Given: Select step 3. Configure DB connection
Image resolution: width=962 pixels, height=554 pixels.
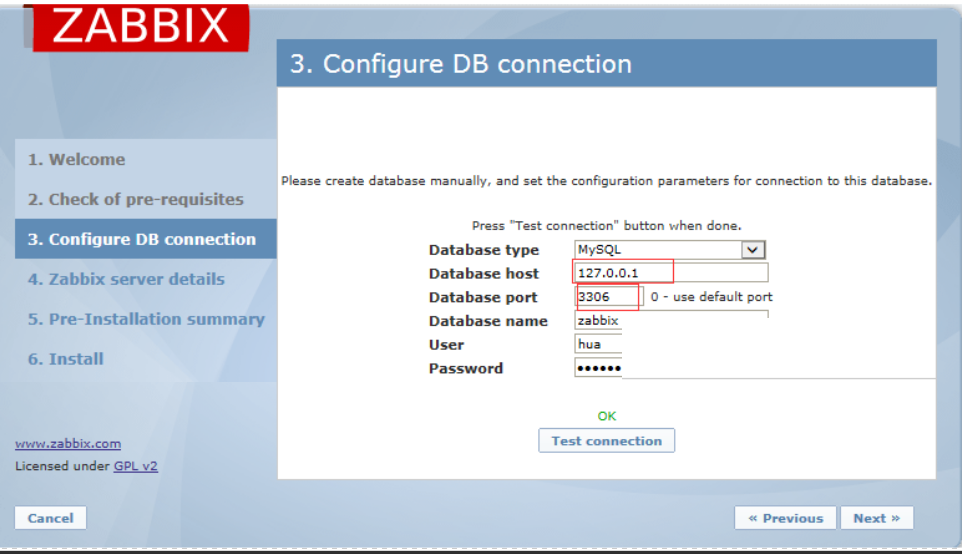Looking at the screenshot, I should 146,239.
